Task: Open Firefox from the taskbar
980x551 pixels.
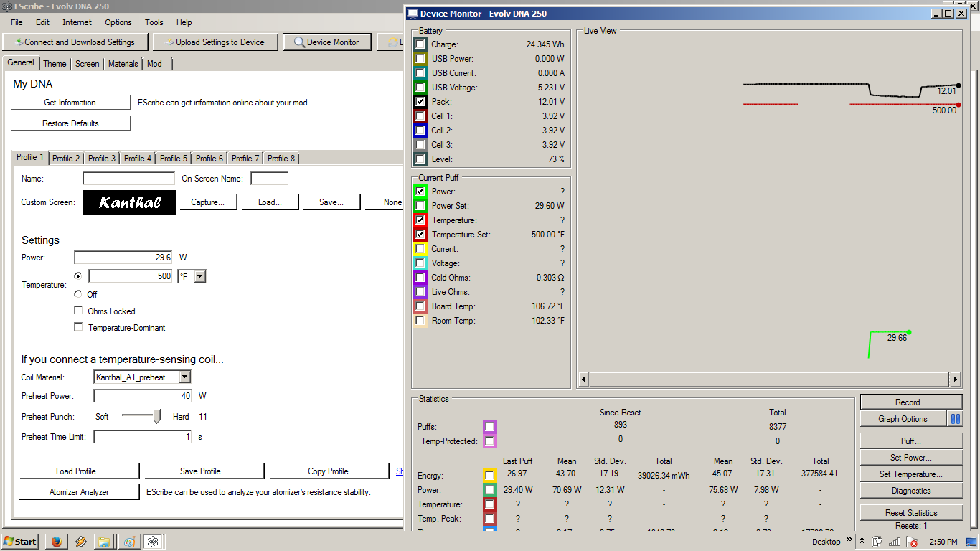Action: pyautogui.click(x=55, y=542)
